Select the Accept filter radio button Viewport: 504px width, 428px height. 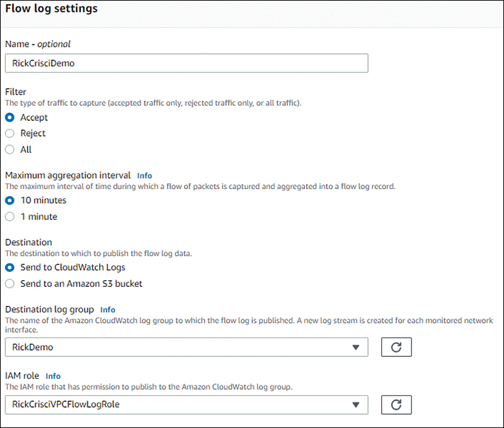tap(10, 118)
